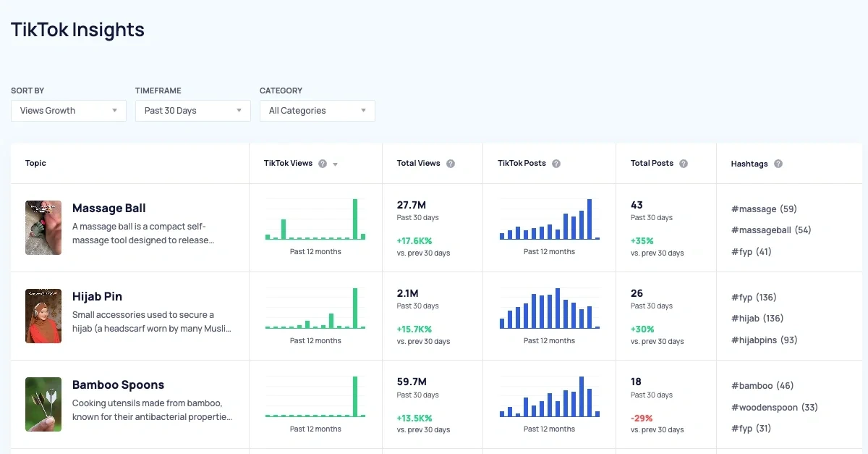The image size is (868, 454).
Task: Open the Timeframe Past 30 Days dropdown
Action: 193,111
